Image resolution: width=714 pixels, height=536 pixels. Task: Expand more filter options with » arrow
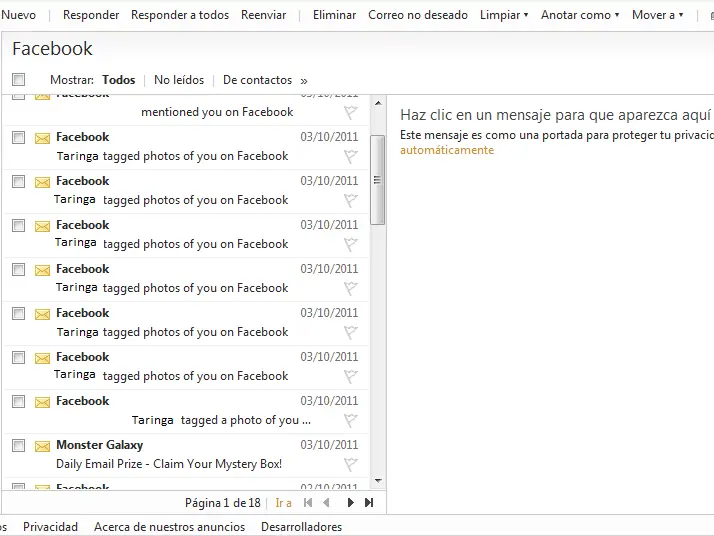coord(304,81)
